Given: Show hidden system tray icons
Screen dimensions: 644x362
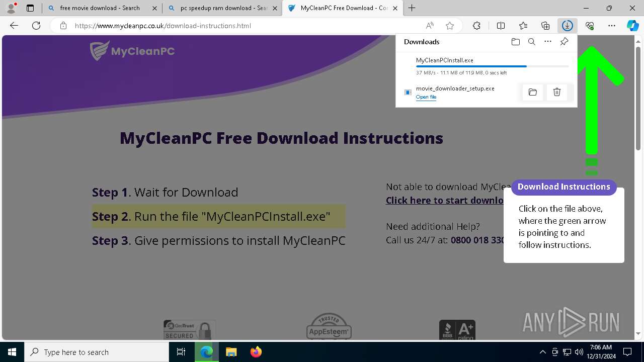Looking at the screenshot, I should click(542, 352).
